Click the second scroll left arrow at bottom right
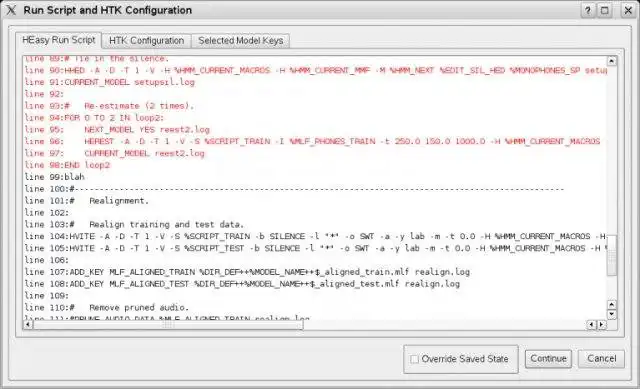This screenshot has height=389, width=640. 591,325
